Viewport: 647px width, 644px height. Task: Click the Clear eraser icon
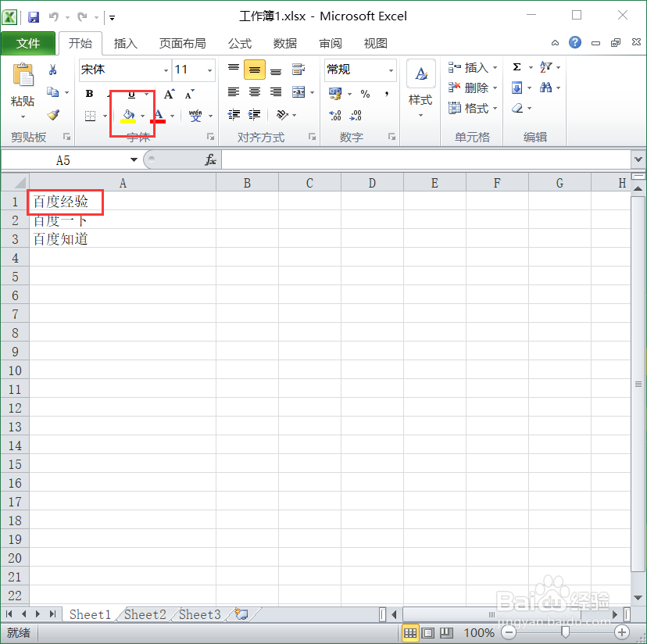point(517,108)
